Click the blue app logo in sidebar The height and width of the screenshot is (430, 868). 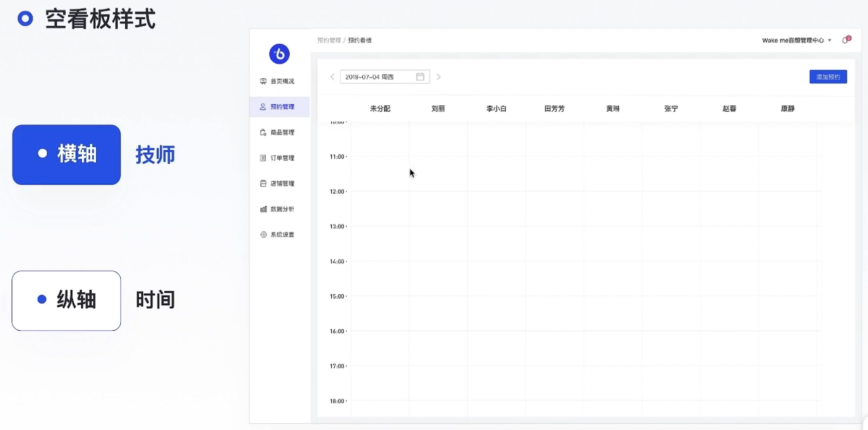pos(279,54)
